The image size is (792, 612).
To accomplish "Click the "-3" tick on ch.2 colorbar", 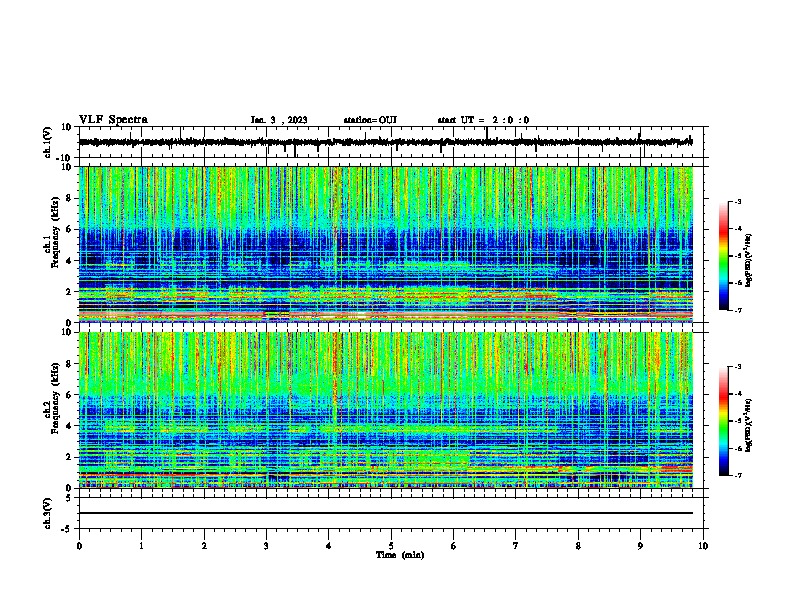I will point(737,367).
